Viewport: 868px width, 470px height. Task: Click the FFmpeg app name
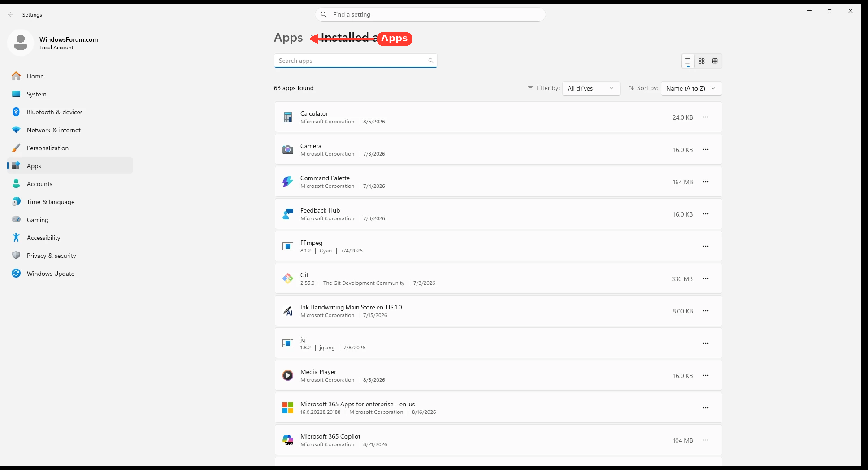(311, 243)
